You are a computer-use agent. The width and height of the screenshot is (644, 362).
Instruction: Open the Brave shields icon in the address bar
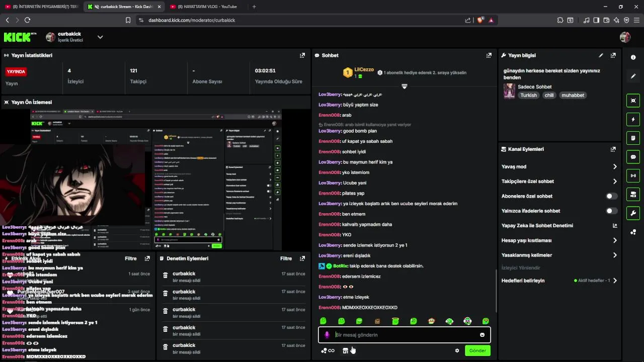click(x=480, y=20)
